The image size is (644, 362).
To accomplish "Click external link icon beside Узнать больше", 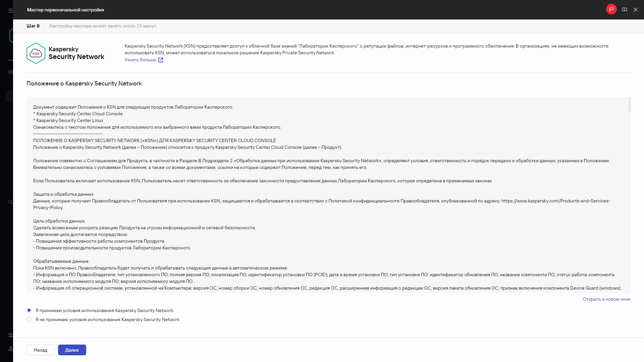I will pos(161,60).
